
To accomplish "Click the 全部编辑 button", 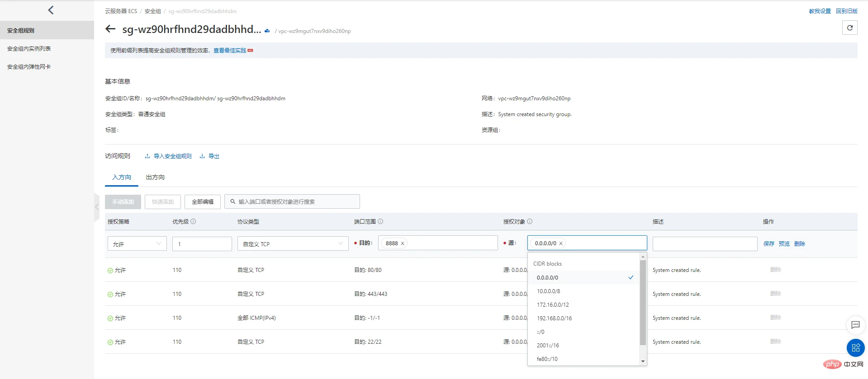I will [x=203, y=201].
